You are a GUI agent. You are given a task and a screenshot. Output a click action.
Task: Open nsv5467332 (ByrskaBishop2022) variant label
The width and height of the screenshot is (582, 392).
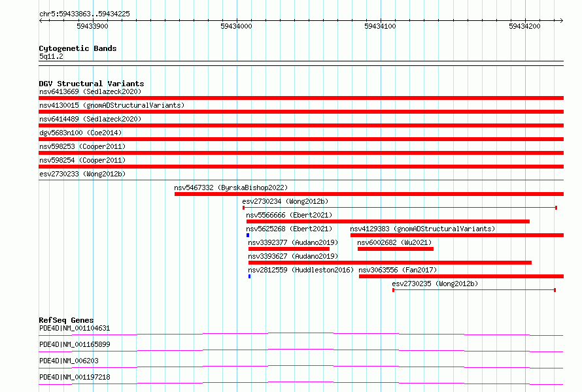tap(231, 188)
